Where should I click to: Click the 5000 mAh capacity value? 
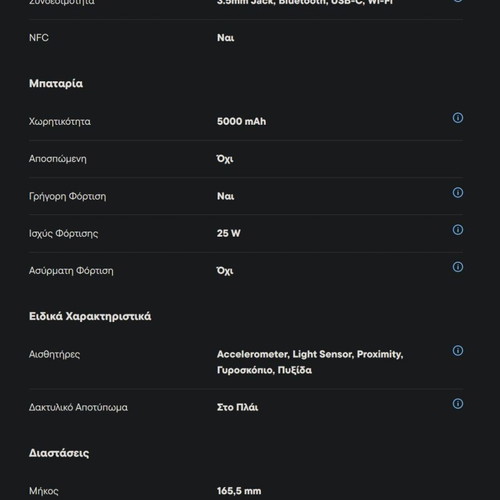pyautogui.click(x=241, y=121)
